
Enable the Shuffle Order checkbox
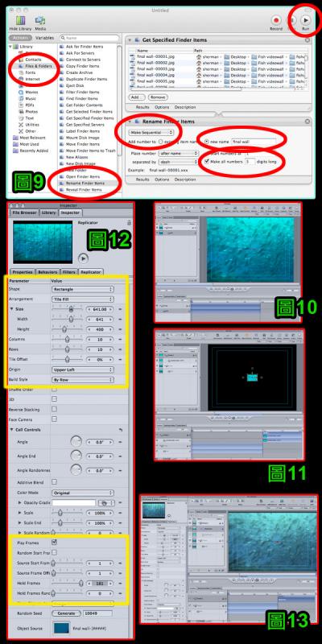pos(54,389)
